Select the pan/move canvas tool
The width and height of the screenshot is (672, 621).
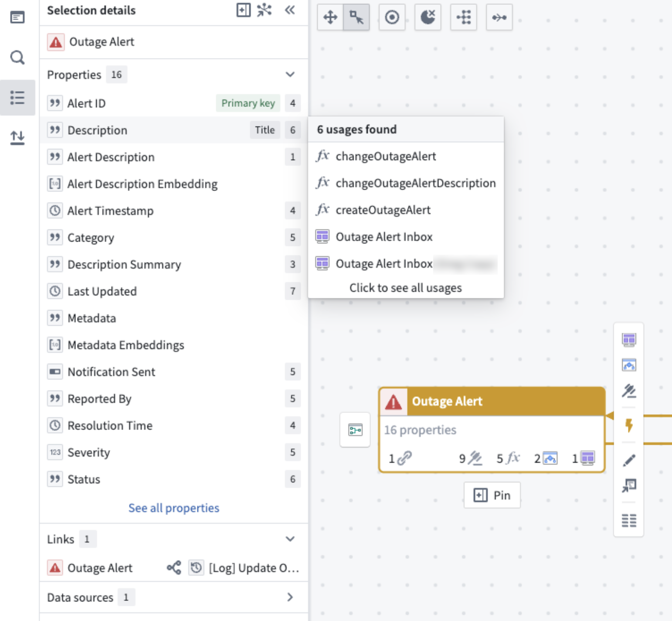[x=330, y=17]
